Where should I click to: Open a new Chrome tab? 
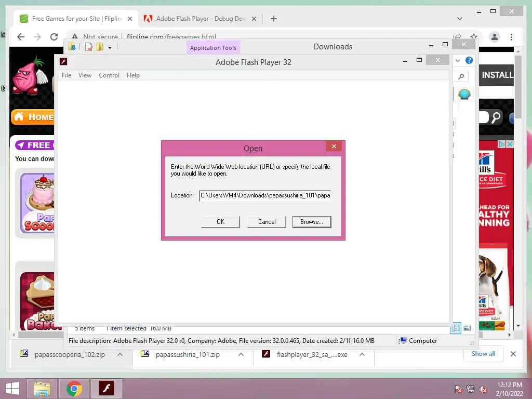(x=274, y=19)
